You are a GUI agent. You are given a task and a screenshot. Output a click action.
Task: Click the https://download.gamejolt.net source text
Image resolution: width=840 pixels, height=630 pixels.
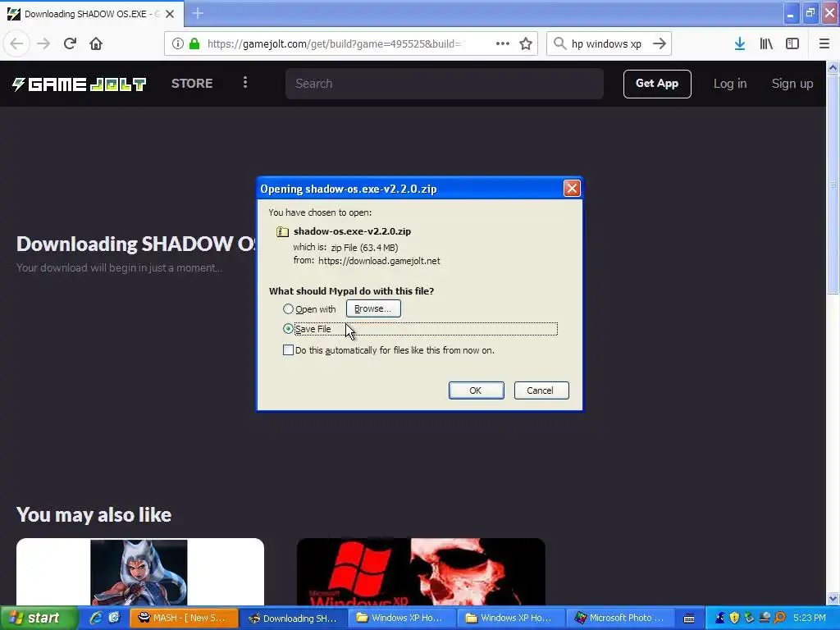[379, 261]
